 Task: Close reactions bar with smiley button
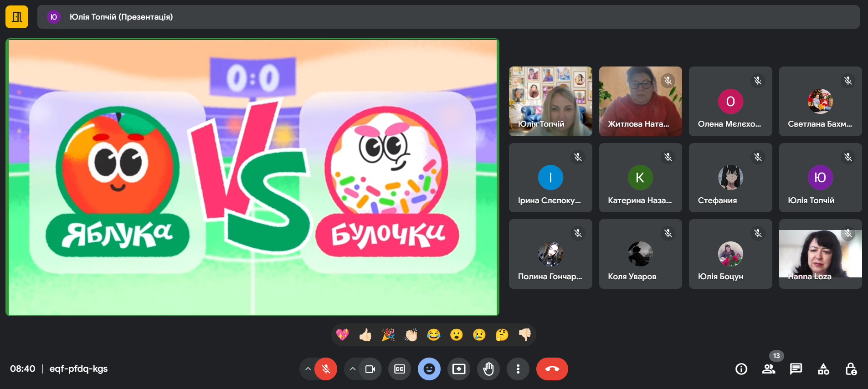coord(429,369)
